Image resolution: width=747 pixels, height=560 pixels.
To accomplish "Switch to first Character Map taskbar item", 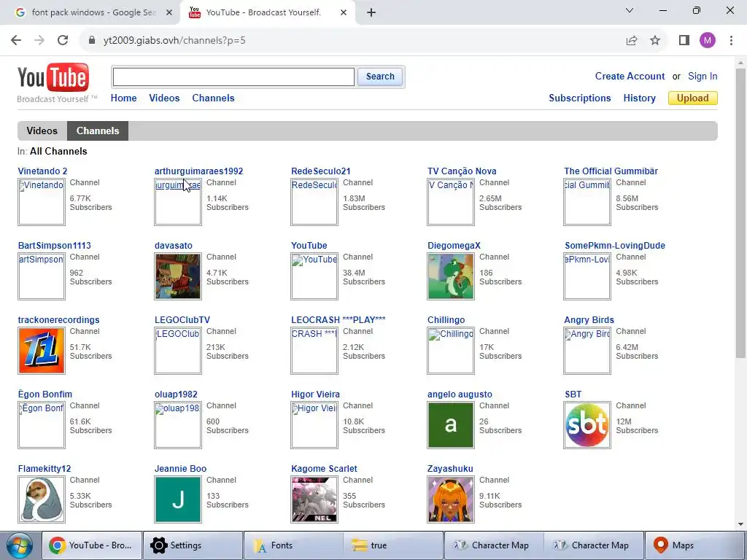I will (x=494, y=545).
